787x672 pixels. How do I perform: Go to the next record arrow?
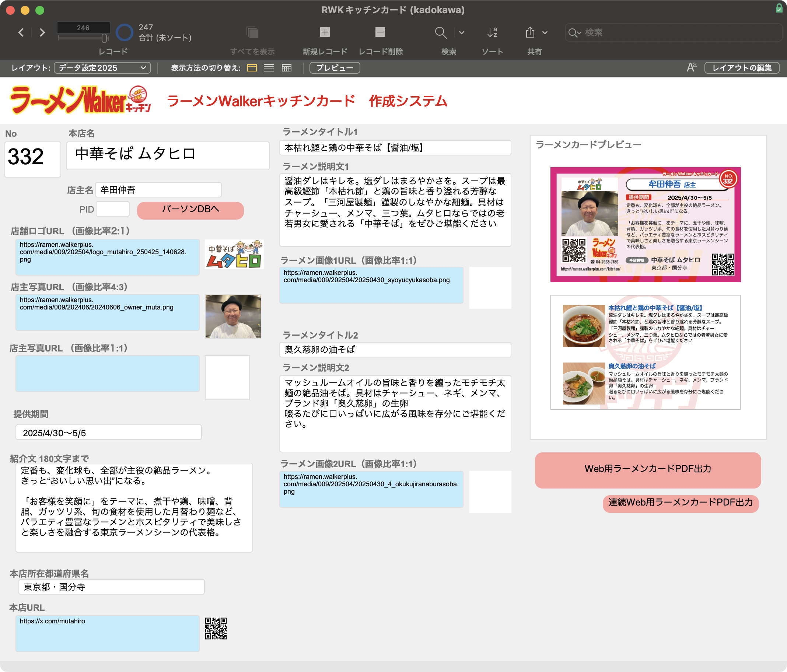[42, 33]
